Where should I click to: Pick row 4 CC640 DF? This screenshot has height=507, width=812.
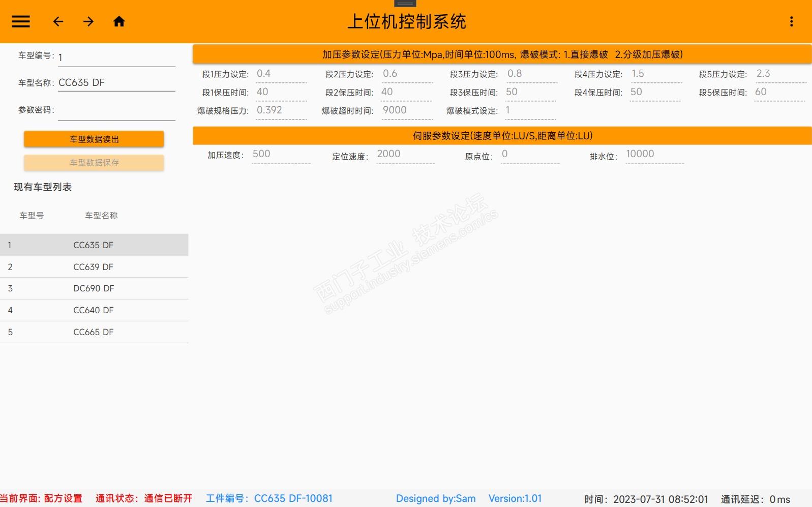coord(94,310)
